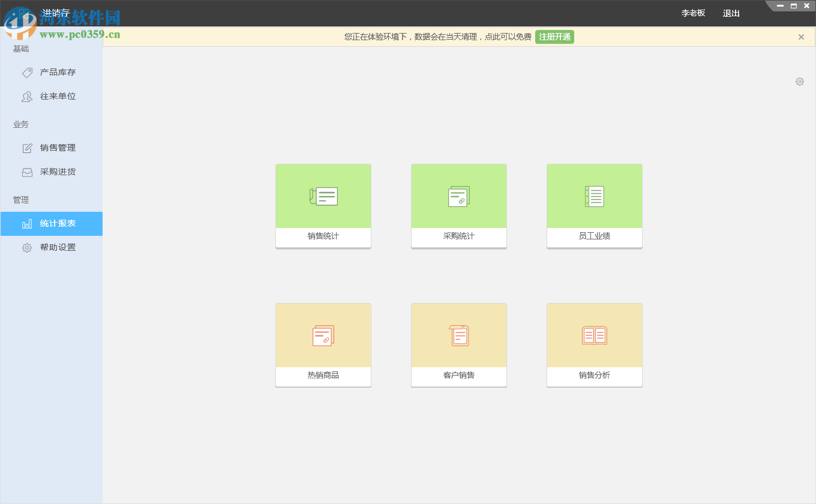Open the 员工业绩 report tile icon

595,196
